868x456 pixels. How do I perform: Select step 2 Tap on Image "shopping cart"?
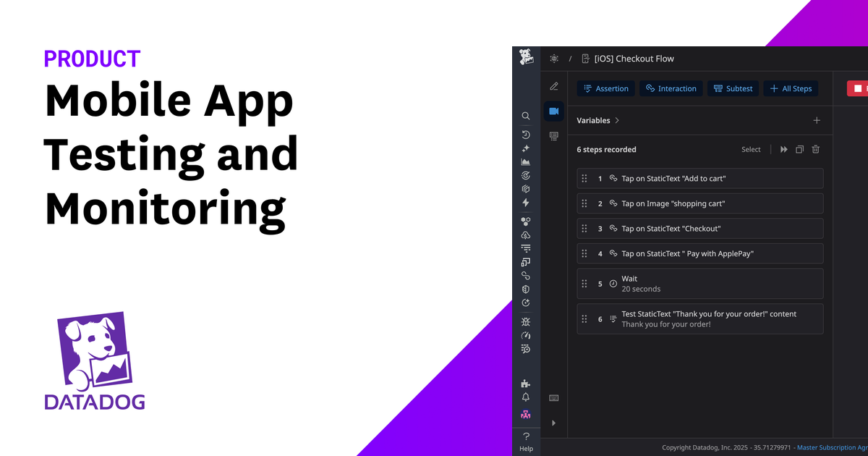tap(700, 203)
